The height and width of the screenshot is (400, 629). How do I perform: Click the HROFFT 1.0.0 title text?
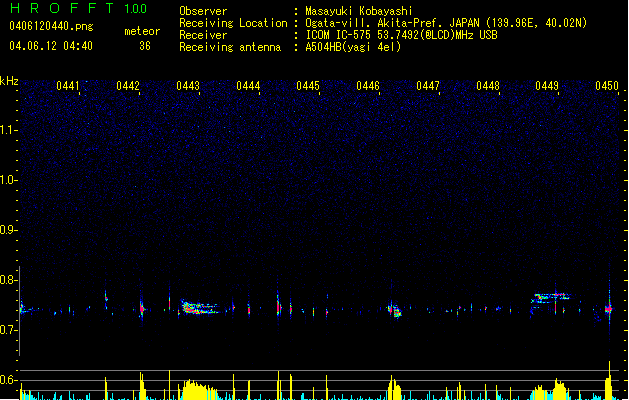tap(79, 8)
